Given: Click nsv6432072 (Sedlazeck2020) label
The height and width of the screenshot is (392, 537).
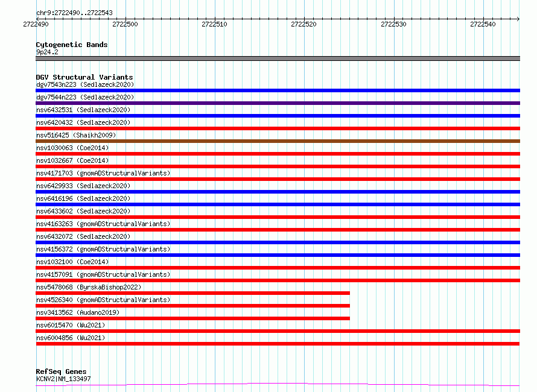Looking at the screenshot, I should point(83,236).
